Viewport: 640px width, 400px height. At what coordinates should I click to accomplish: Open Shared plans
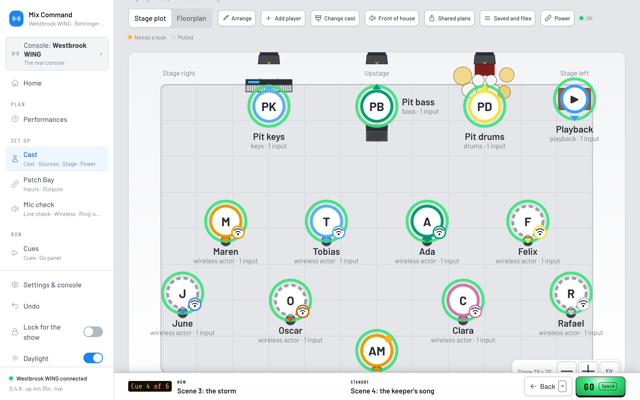coord(449,18)
